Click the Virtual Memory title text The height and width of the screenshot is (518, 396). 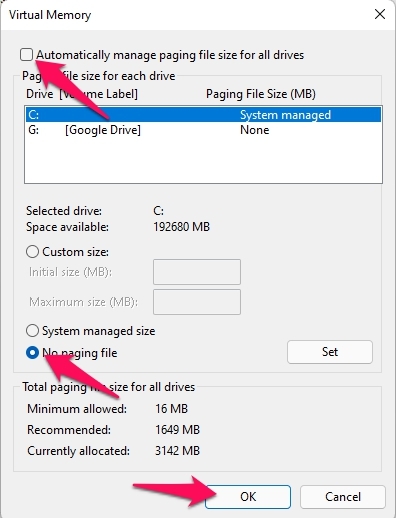(x=50, y=15)
